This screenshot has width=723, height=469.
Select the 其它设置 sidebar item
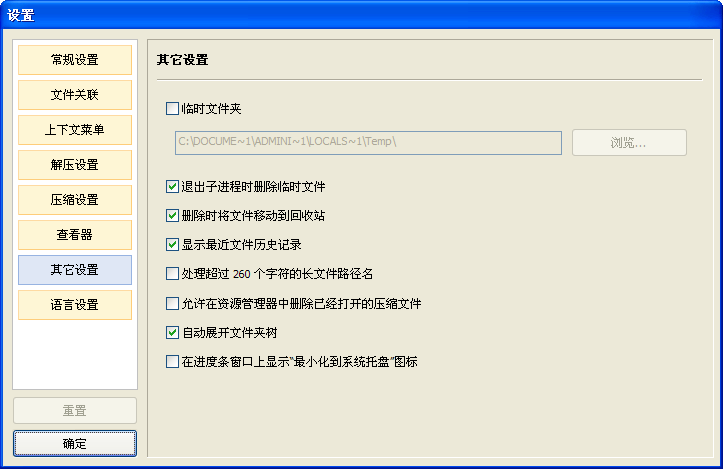75,270
